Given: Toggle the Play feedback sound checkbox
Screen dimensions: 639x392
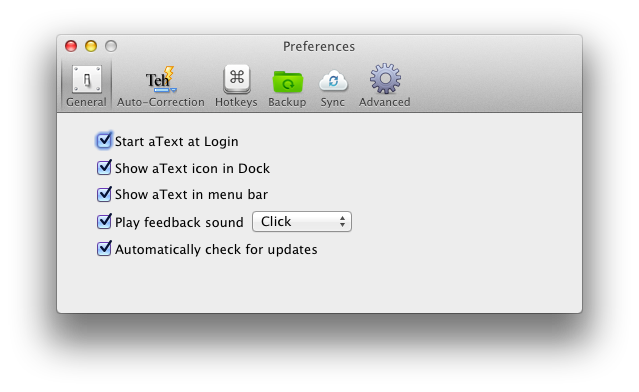Looking at the screenshot, I should 104,221.
